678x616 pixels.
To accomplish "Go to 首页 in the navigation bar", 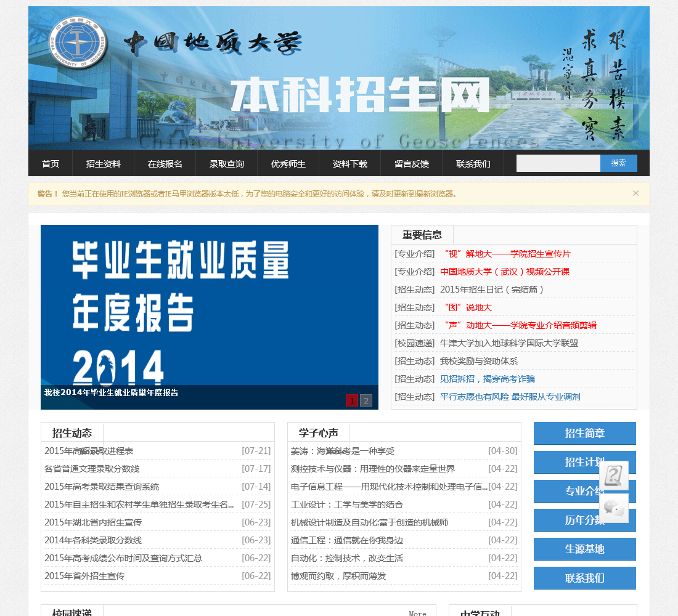I will pos(51,164).
